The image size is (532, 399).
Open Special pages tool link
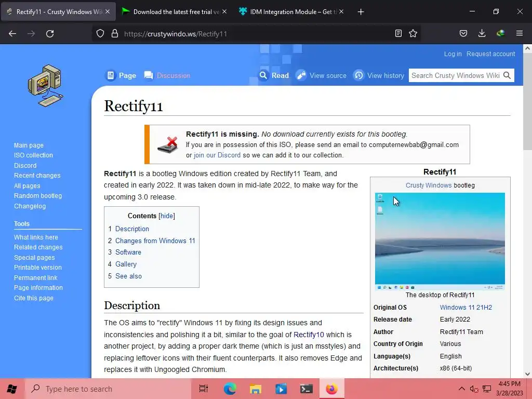pyautogui.click(x=34, y=258)
